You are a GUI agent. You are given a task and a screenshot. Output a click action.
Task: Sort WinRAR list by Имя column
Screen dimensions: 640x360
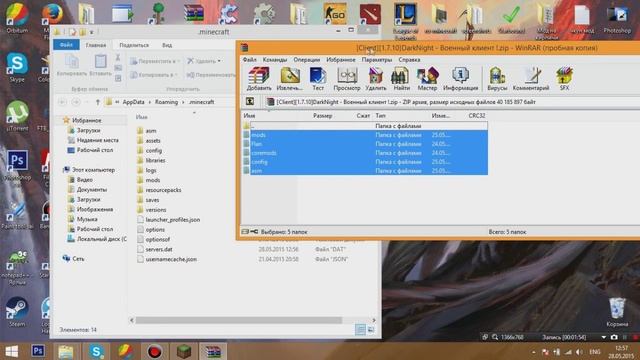[249, 116]
